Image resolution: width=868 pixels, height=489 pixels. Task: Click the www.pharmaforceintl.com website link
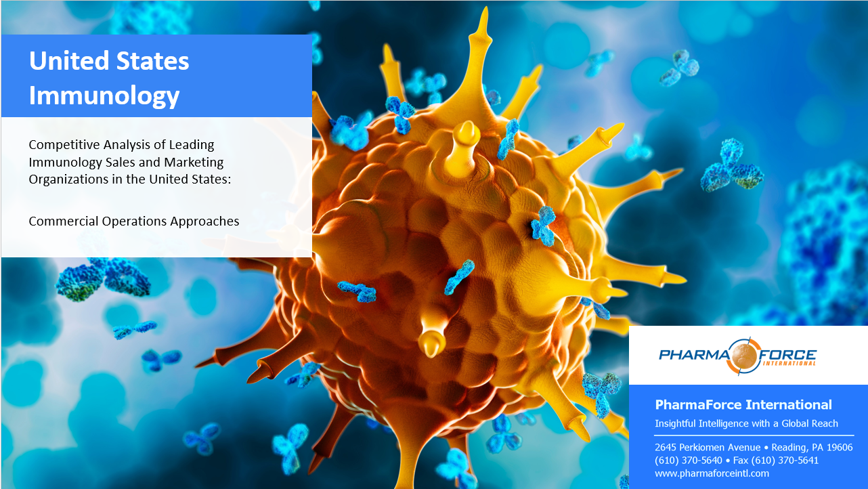(712, 473)
